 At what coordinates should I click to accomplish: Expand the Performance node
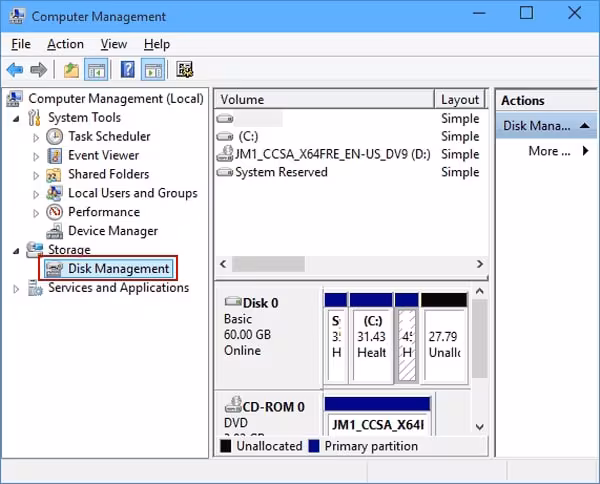click(x=36, y=213)
